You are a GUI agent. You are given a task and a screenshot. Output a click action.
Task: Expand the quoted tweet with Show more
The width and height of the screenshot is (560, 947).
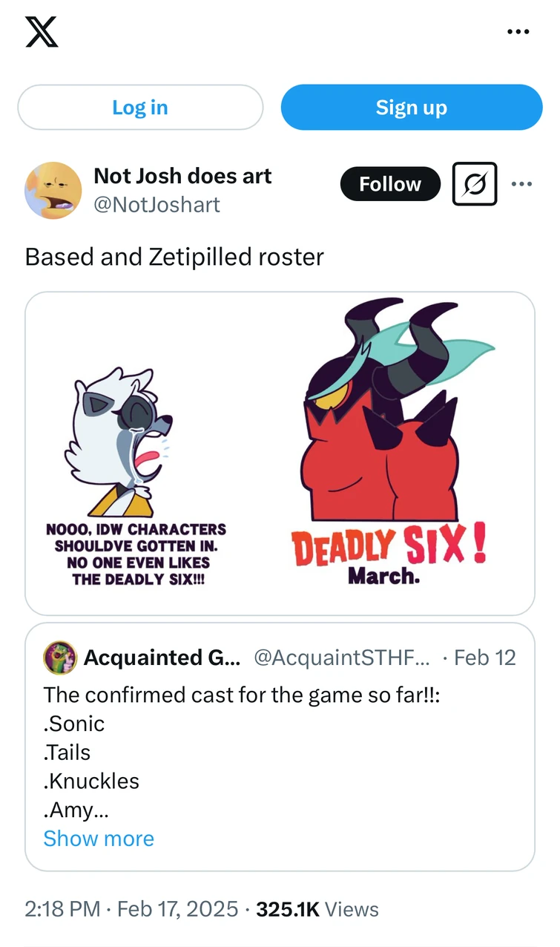99,839
